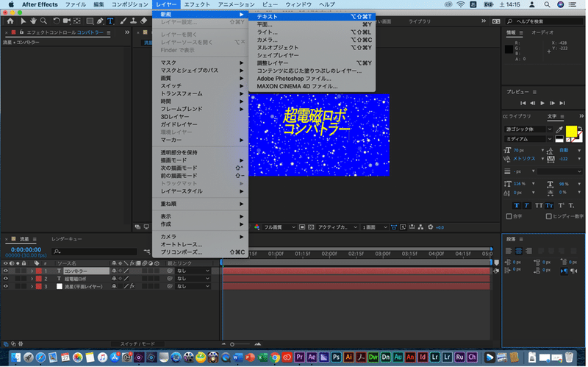Select the Rotation tool
This screenshot has width=588, height=367.
(x=57, y=21)
